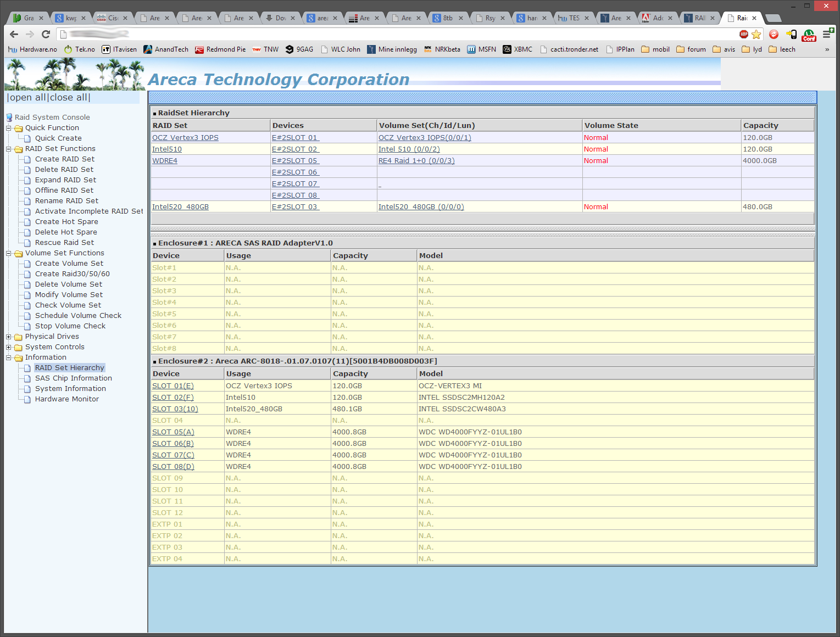This screenshot has height=637, width=840.
Task: Click the INTEL SSDSC2CW480A3 model cell
Action: [x=615, y=409]
